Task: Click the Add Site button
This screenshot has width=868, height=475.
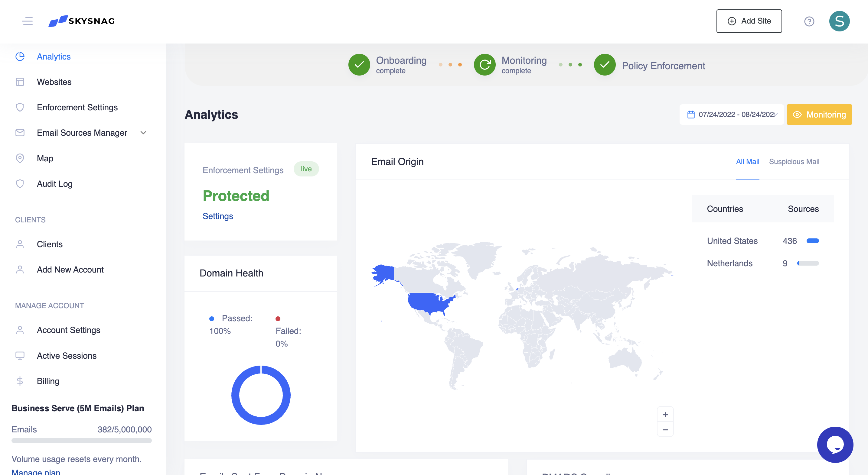Action: click(x=749, y=21)
